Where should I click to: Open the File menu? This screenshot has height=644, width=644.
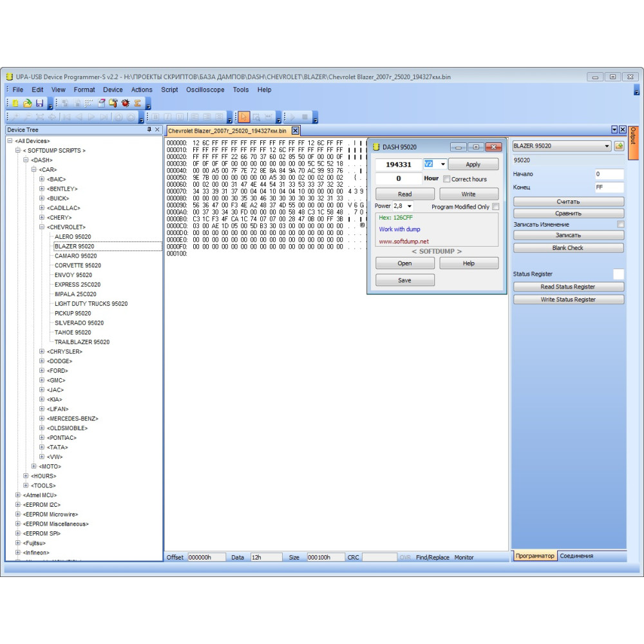point(17,90)
